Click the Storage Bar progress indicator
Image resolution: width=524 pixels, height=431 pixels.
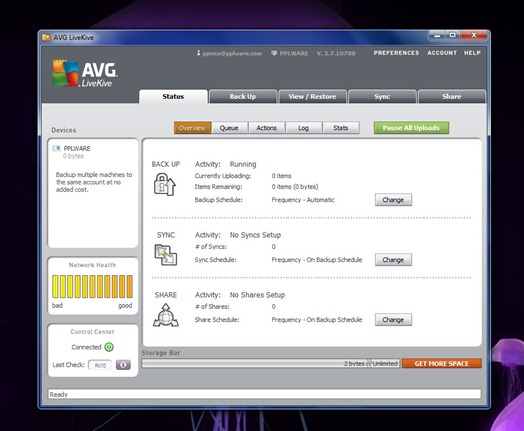(270, 364)
